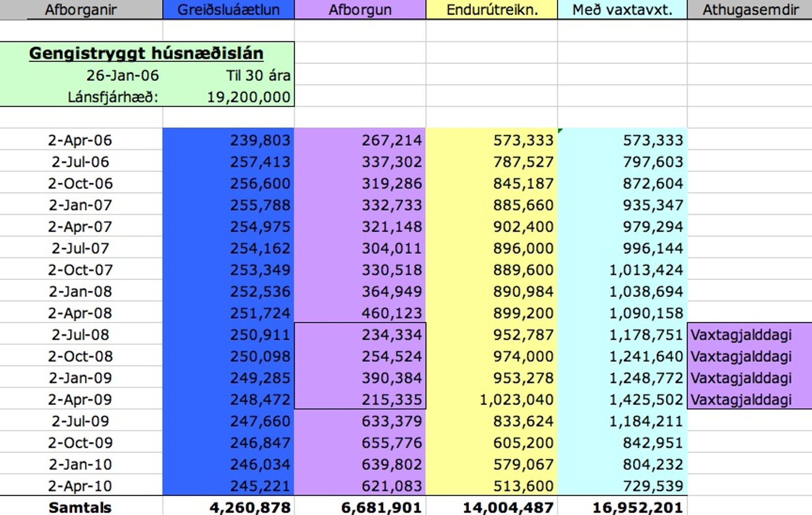
Task: Click cell with value 337,302
Action: [x=360, y=161]
